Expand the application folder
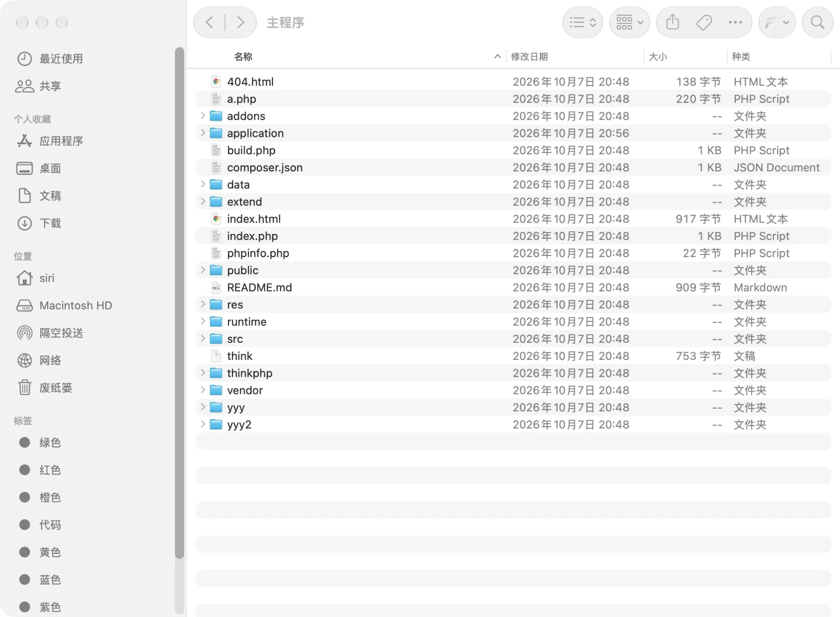The height and width of the screenshot is (617, 840). click(x=203, y=132)
